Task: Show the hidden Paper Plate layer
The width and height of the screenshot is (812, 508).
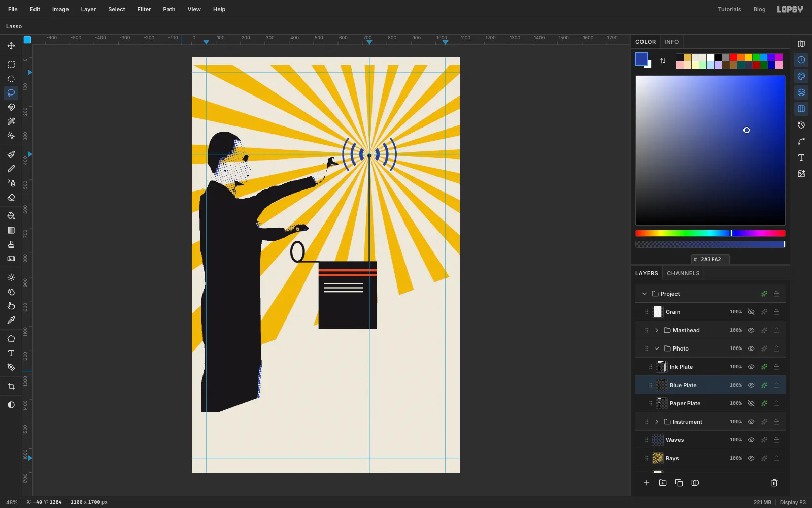Action: pos(751,403)
